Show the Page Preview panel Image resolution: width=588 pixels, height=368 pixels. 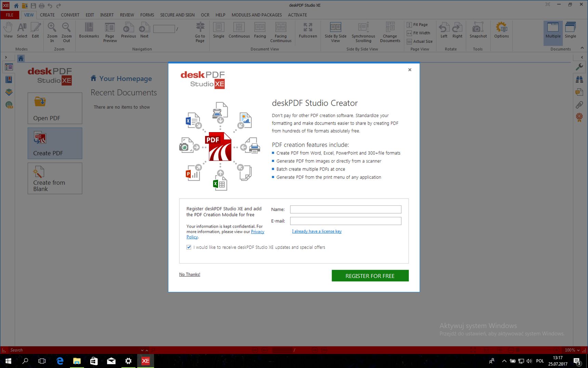click(x=110, y=32)
